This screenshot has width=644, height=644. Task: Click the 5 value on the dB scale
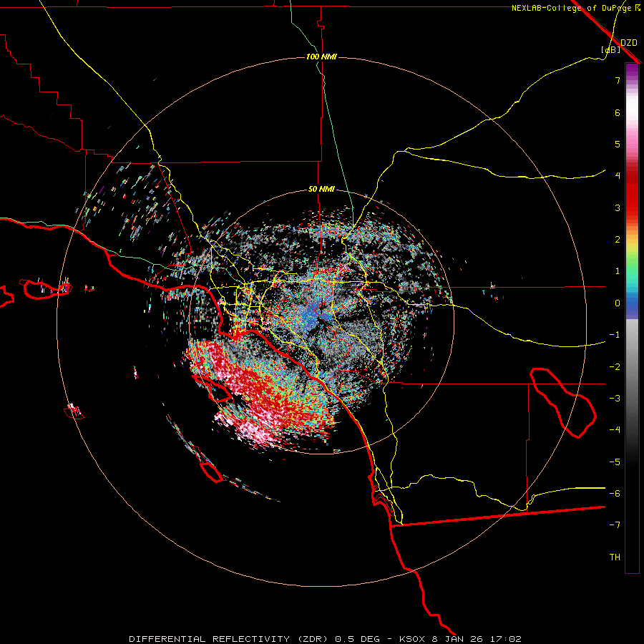[618, 144]
